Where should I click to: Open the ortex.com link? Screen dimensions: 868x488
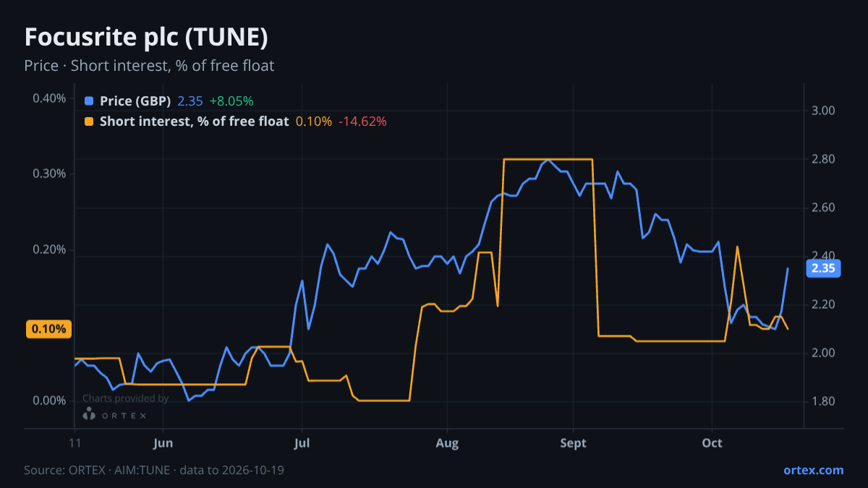click(814, 470)
